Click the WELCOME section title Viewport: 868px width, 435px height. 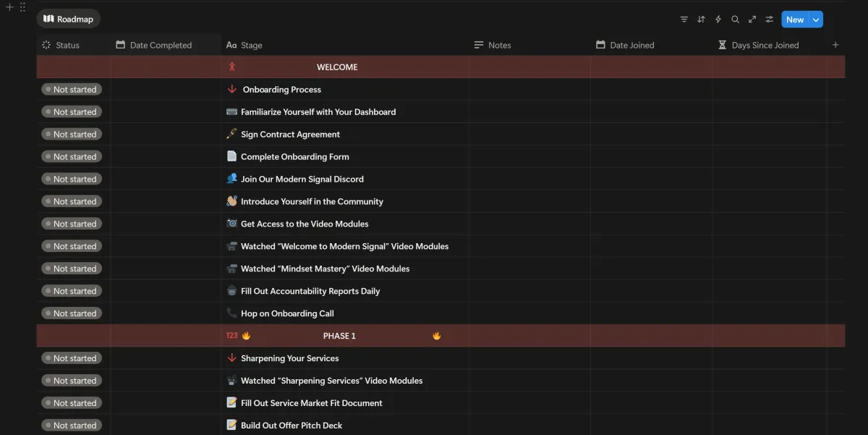337,67
